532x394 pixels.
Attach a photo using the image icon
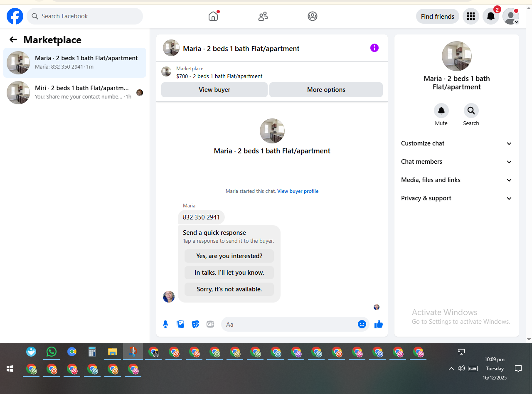pyautogui.click(x=180, y=324)
